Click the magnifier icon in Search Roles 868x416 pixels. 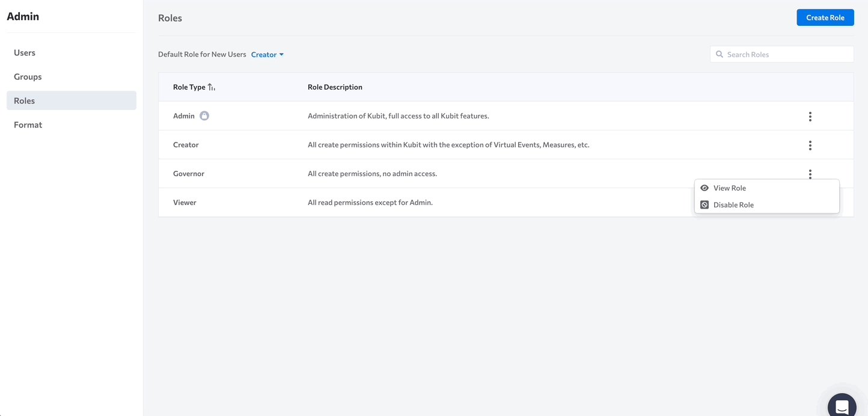coord(720,54)
